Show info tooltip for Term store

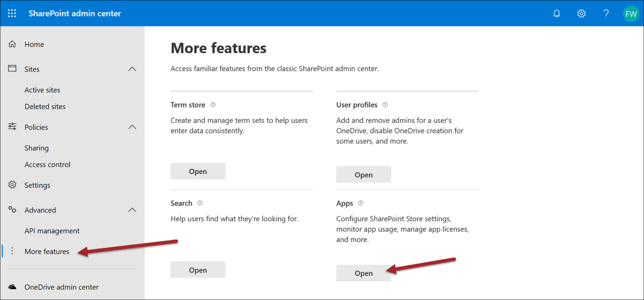213,105
